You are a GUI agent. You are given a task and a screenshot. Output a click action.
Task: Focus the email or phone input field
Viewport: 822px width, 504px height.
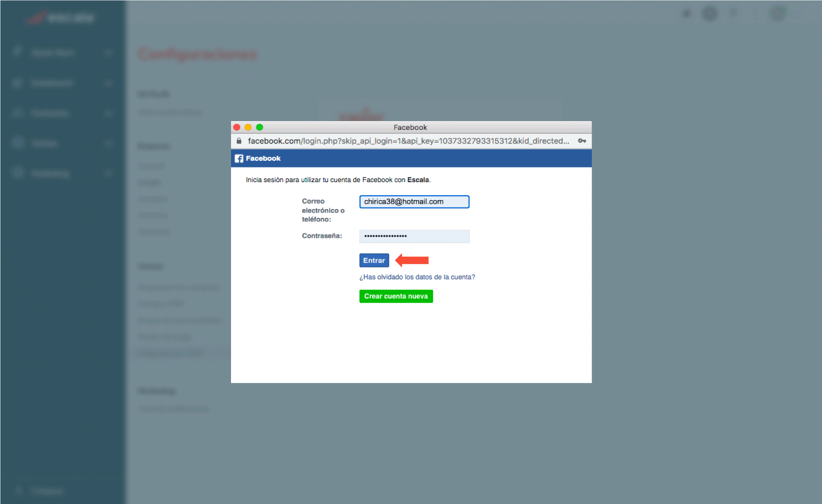point(414,202)
